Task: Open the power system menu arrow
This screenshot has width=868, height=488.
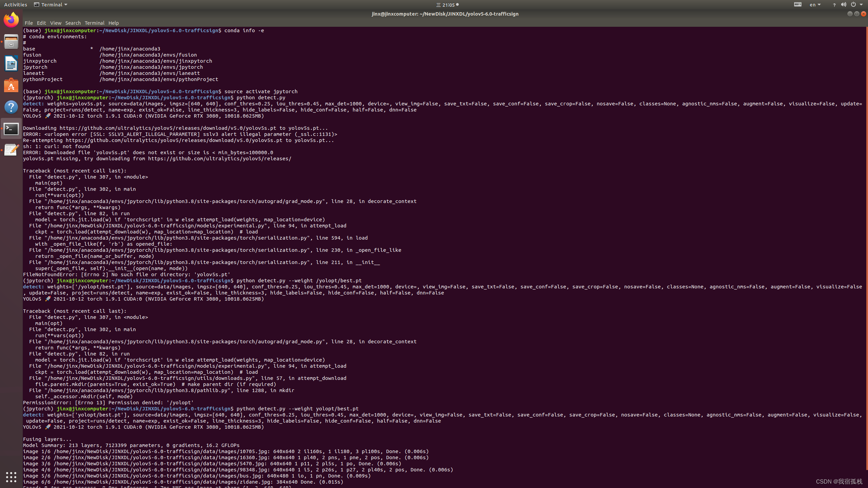Action: (862, 5)
